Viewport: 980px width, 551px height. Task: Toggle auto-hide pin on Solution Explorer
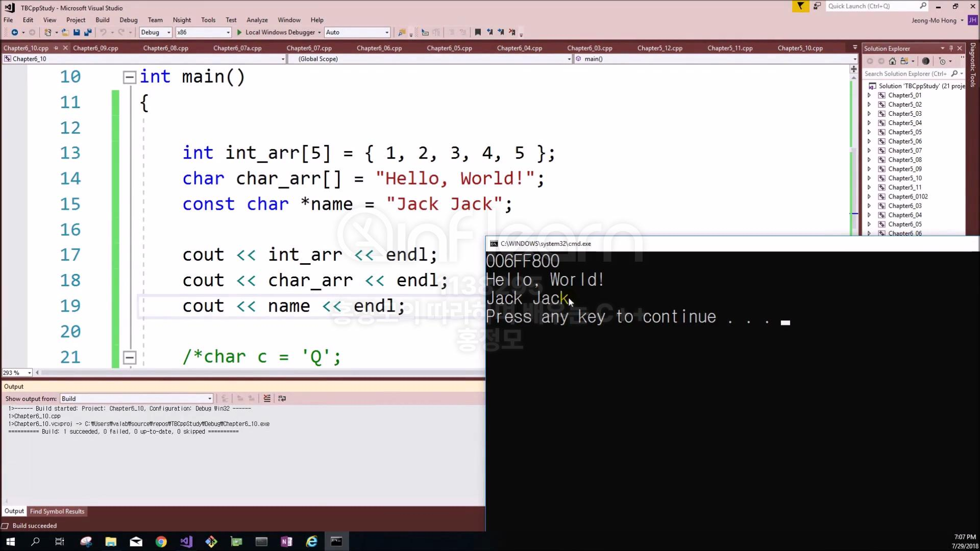coord(951,48)
